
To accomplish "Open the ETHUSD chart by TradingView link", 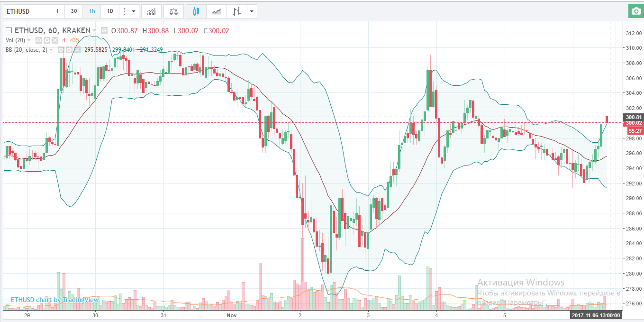I will click(x=54, y=300).
